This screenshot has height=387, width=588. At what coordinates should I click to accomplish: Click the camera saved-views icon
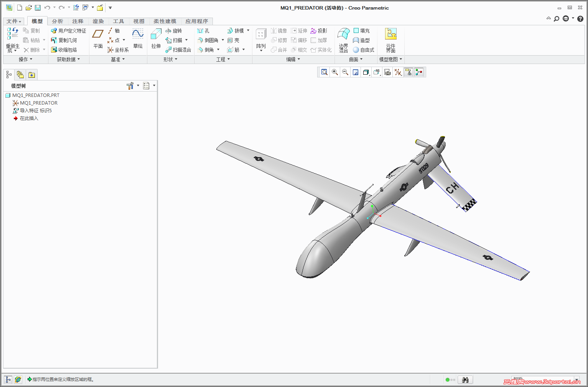pos(387,72)
